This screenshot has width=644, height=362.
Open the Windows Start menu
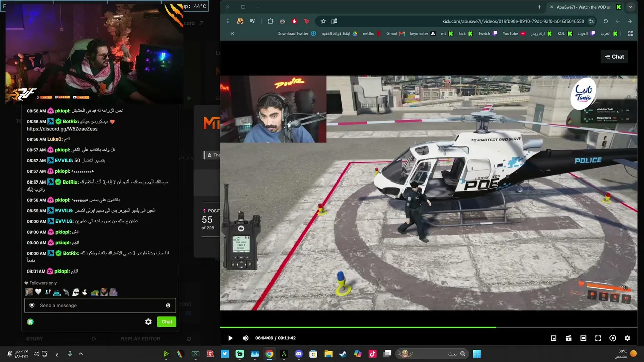pos(477,354)
